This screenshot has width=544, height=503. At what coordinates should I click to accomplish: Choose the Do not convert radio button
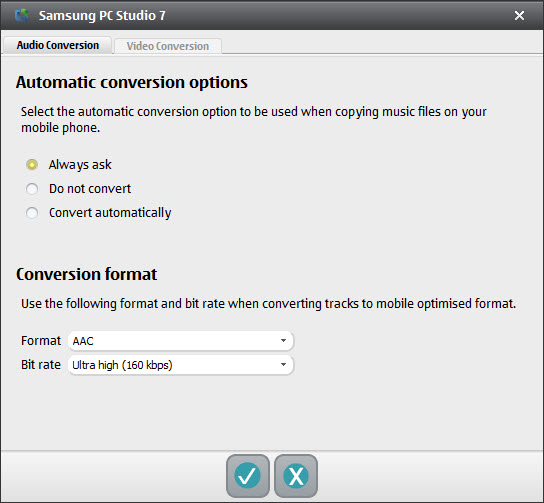pos(32,189)
